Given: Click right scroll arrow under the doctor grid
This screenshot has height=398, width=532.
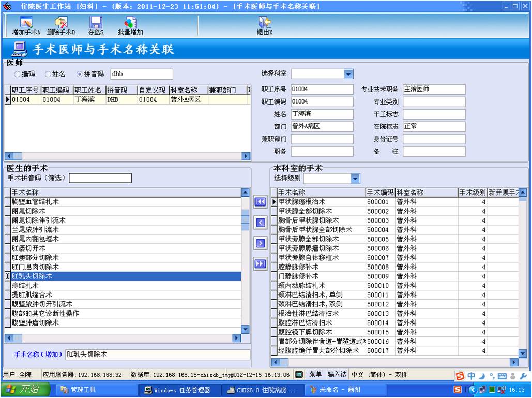Looking at the screenshot, I should [246, 156].
